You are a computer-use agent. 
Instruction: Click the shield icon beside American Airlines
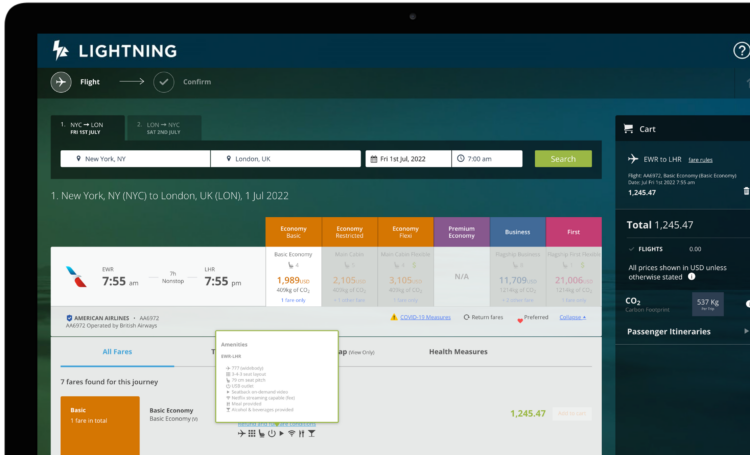(x=69, y=318)
